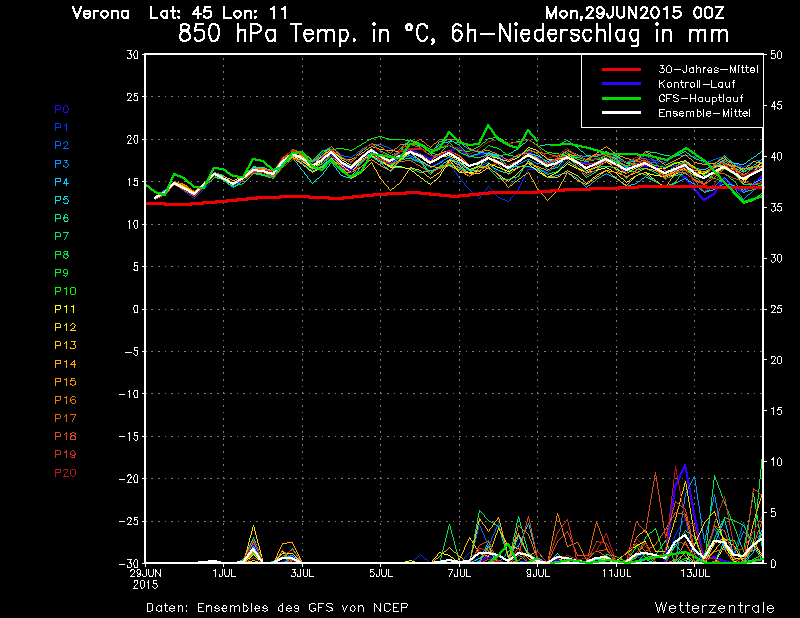Click the 29JUN 2015 start date label
This screenshot has height=618, width=800.
point(146,579)
